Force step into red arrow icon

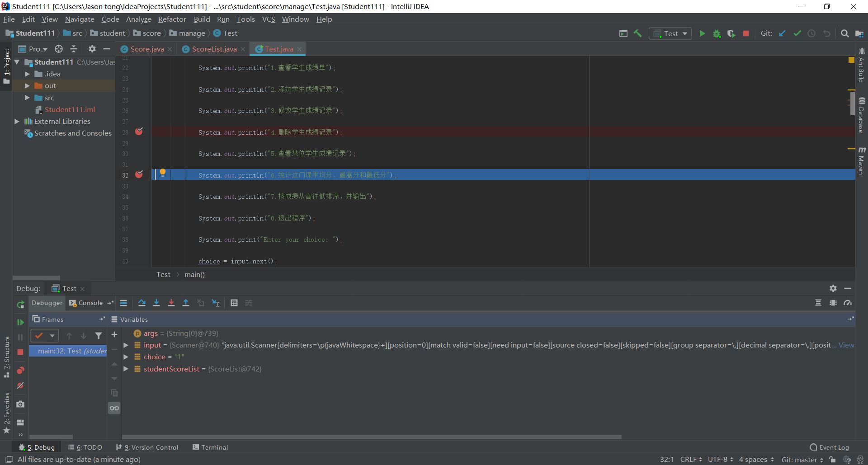171,303
